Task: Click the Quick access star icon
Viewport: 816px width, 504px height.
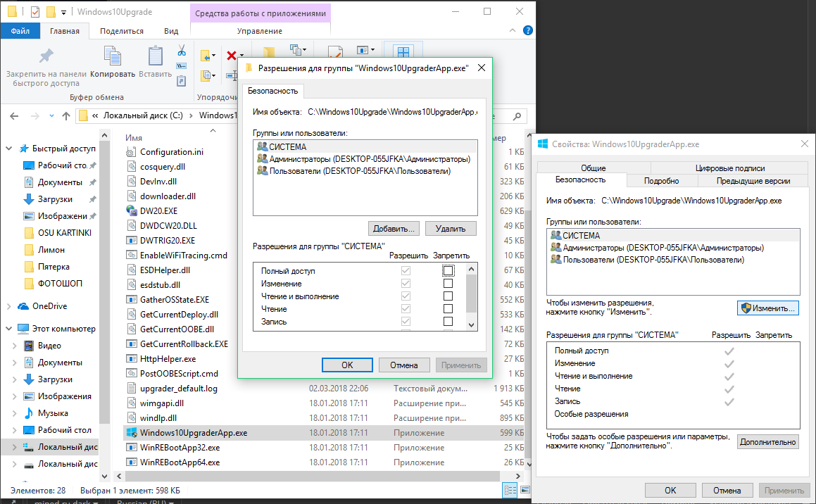Action: coord(24,149)
